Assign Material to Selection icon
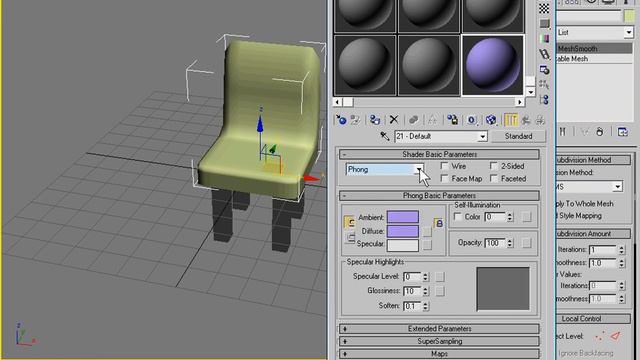Screen dimensions: 640x360 [x=375, y=120]
